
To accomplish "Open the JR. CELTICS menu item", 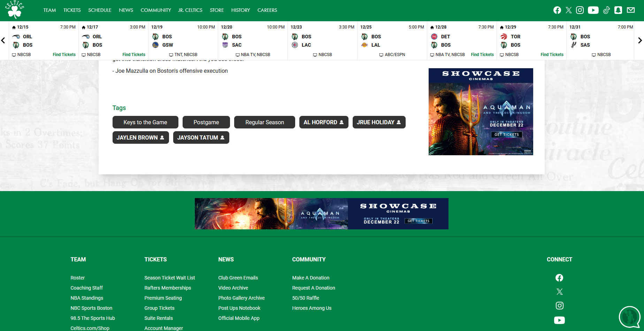I will [x=190, y=10].
